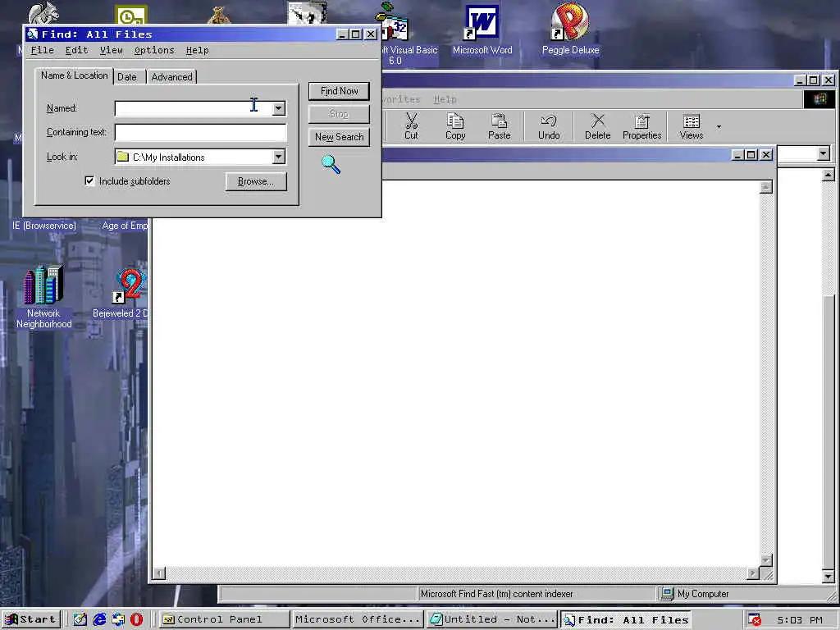Image resolution: width=840 pixels, height=630 pixels.
Task: Click into the Named text field
Action: click(x=194, y=108)
